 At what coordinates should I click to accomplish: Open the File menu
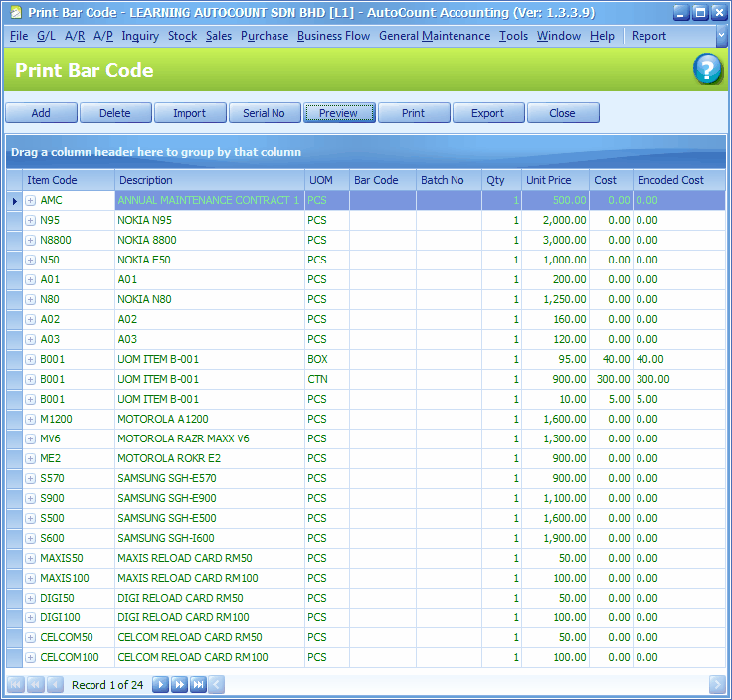click(x=19, y=36)
